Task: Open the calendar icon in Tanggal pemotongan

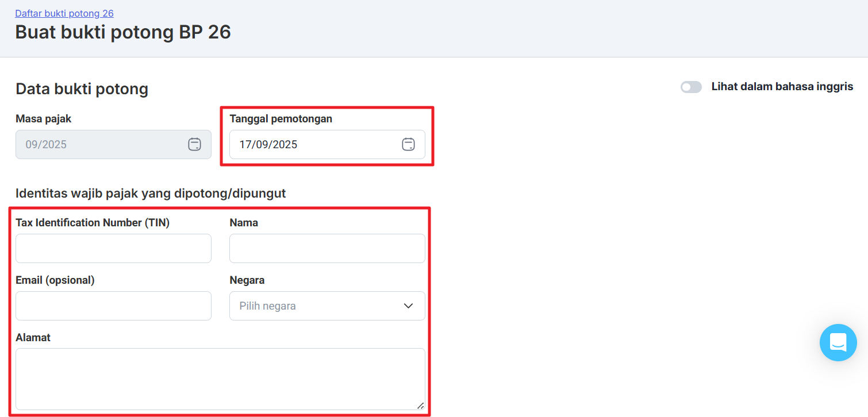Action: 408,144
